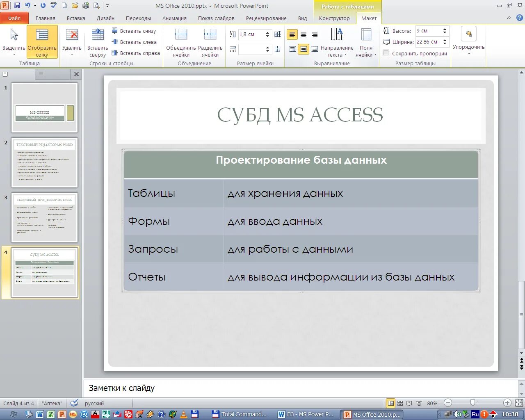Save the presentation using the floppy disk icon

(17, 6)
